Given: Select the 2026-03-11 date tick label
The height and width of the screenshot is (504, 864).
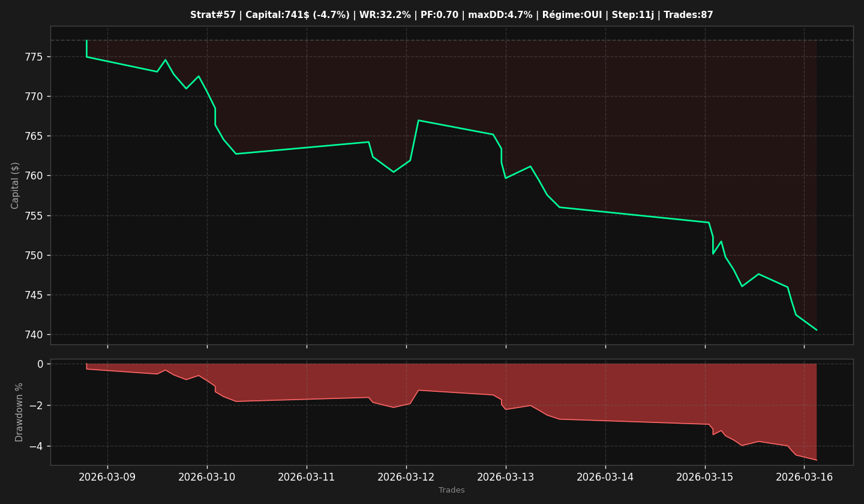Looking at the screenshot, I should pos(307,477).
